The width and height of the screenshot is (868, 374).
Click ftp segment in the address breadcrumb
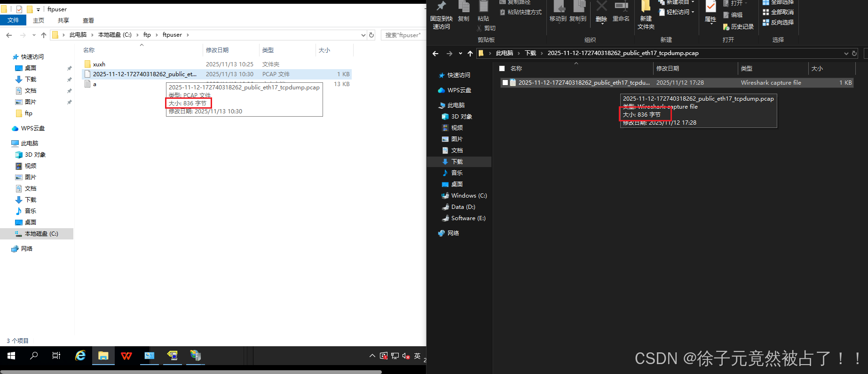147,35
